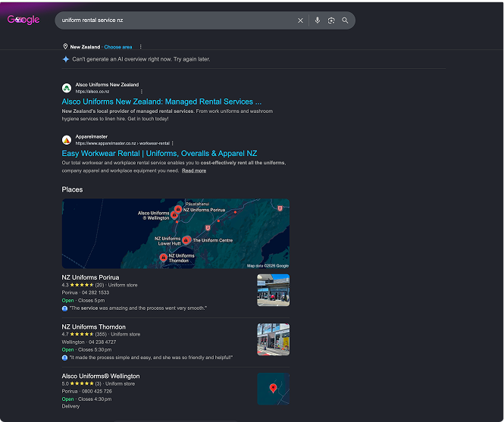The width and height of the screenshot is (504, 422).
Task: Click the phone number 0800 425 726
Action: point(97,392)
